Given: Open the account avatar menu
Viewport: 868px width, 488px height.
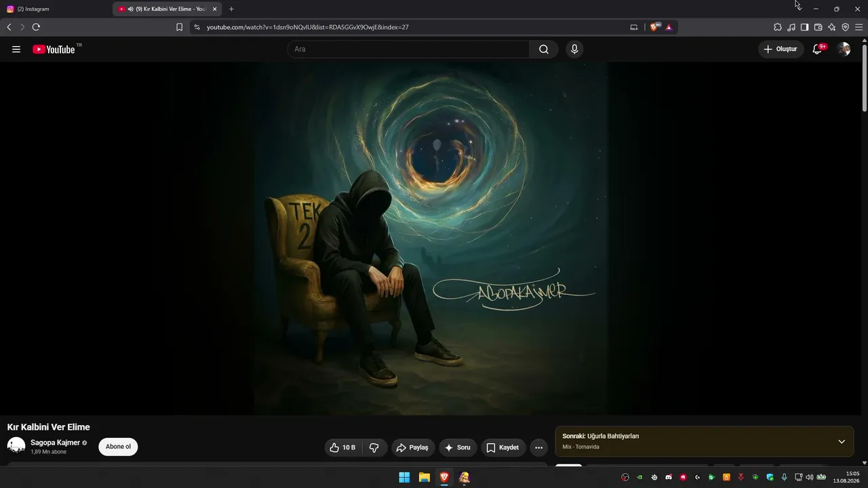Looking at the screenshot, I should [844, 49].
